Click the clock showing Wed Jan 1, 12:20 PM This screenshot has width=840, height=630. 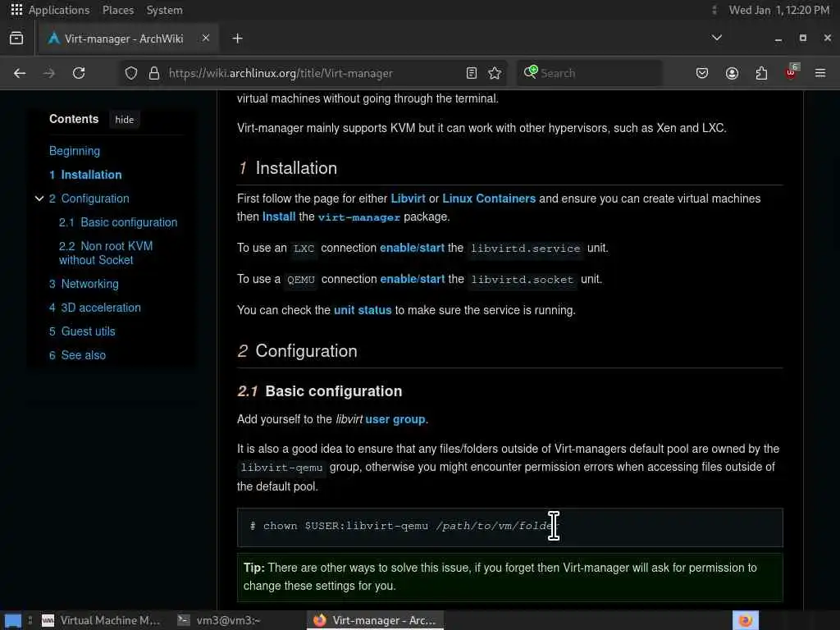779,10
